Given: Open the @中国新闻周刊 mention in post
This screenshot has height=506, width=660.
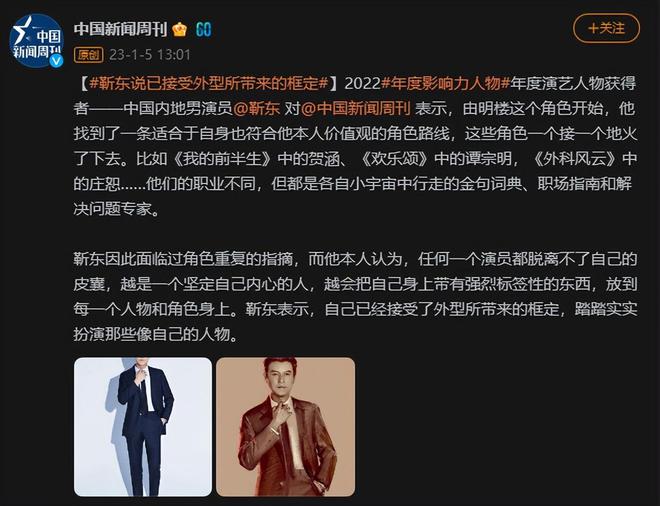Looking at the screenshot, I should (356, 109).
